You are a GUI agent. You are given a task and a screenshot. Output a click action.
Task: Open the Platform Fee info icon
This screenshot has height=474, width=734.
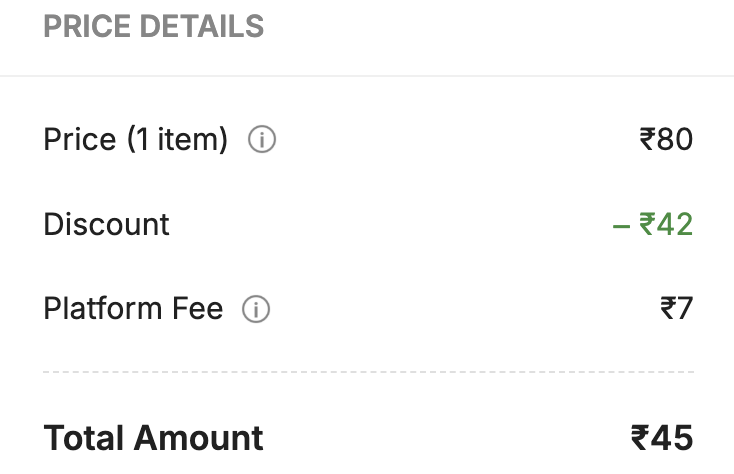256,310
